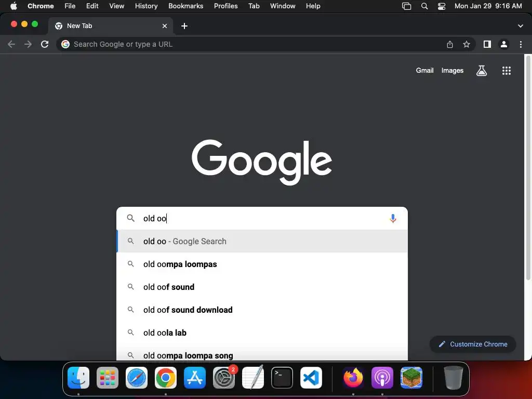Choose suggestion 'old oompa loompas'

[x=262, y=264]
